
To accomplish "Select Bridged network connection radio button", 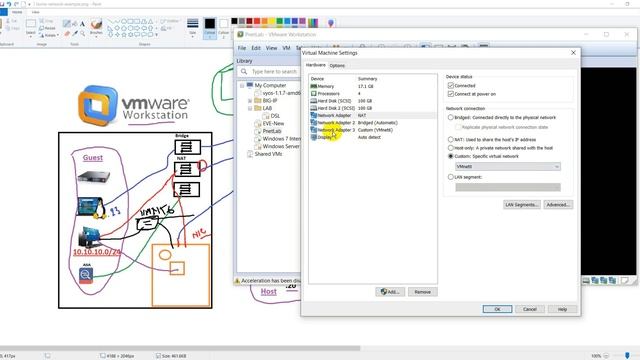I will point(451,118).
